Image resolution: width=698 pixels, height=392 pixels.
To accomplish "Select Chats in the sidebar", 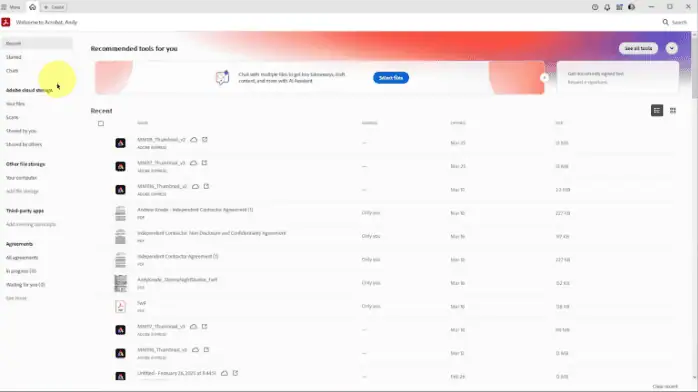I will click(12, 71).
